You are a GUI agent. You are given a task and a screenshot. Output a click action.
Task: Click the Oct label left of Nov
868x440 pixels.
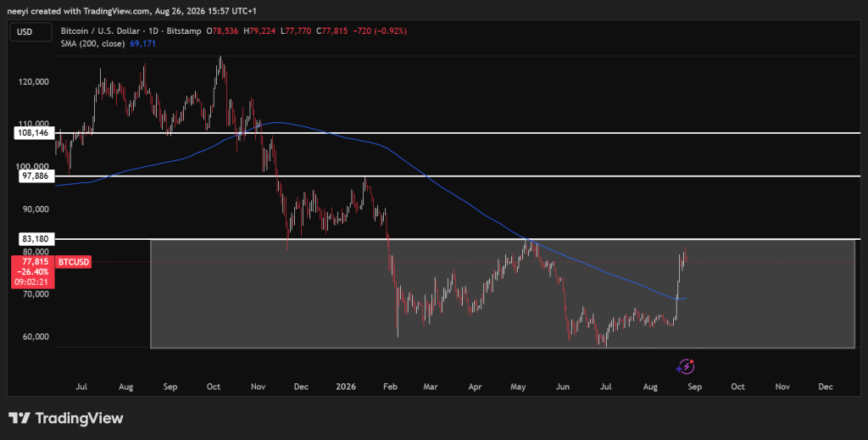point(213,387)
